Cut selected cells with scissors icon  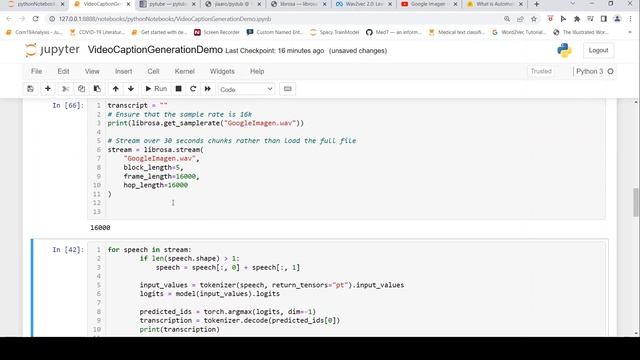[65, 89]
